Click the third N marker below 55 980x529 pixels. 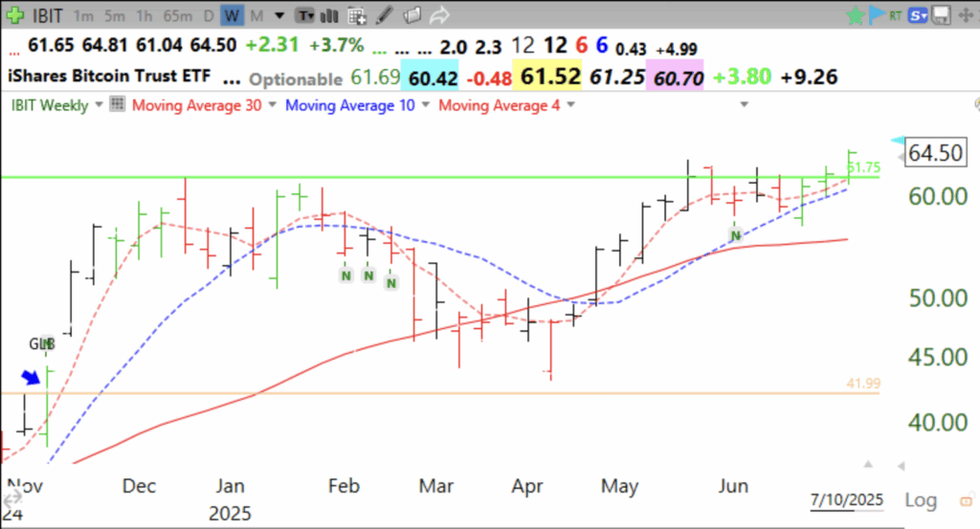(x=391, y=283)
